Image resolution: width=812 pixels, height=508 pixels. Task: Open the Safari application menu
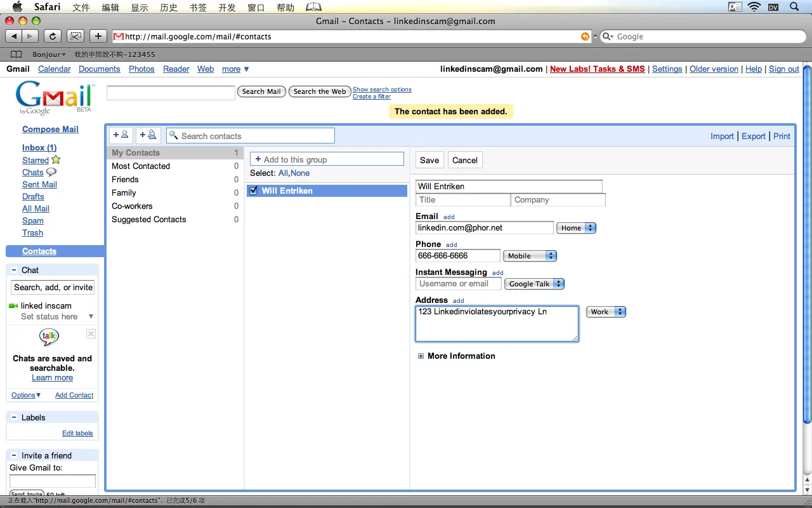pyautogui.click(x=48, y=7)
